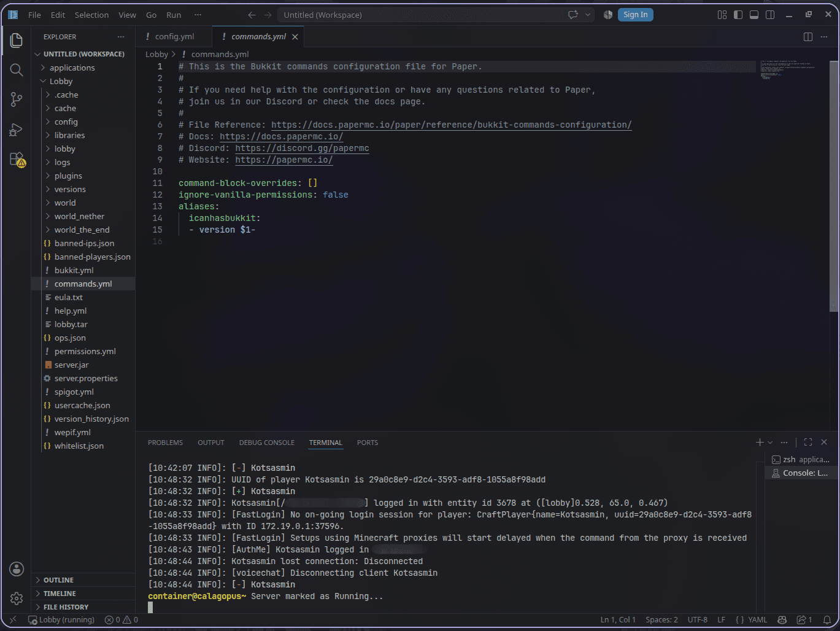Select the zsh terminal entry
The width and height of the screenshot is (840, 631).
click(x=800, y=460)
